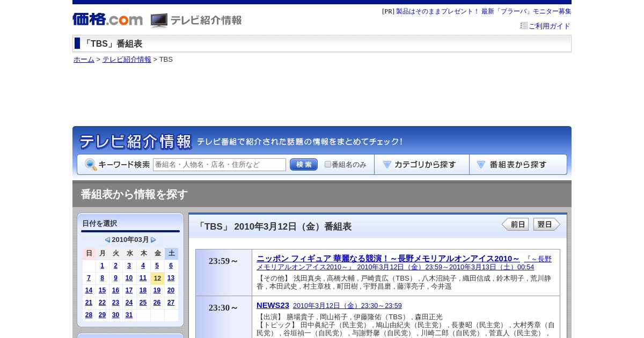Select March 8 in calendar
The height and width of the screenshot is (338, 644).
click(102, 278)
